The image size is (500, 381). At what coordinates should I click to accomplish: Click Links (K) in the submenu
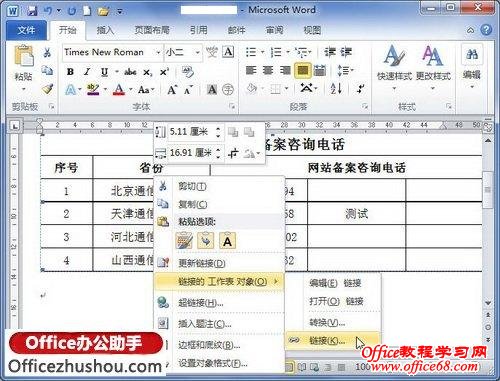coord(333,340)
